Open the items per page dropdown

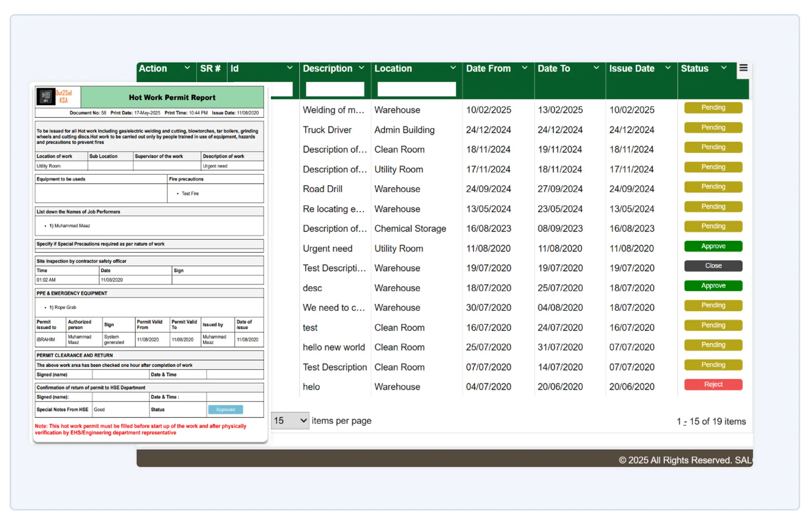point(290,421)
